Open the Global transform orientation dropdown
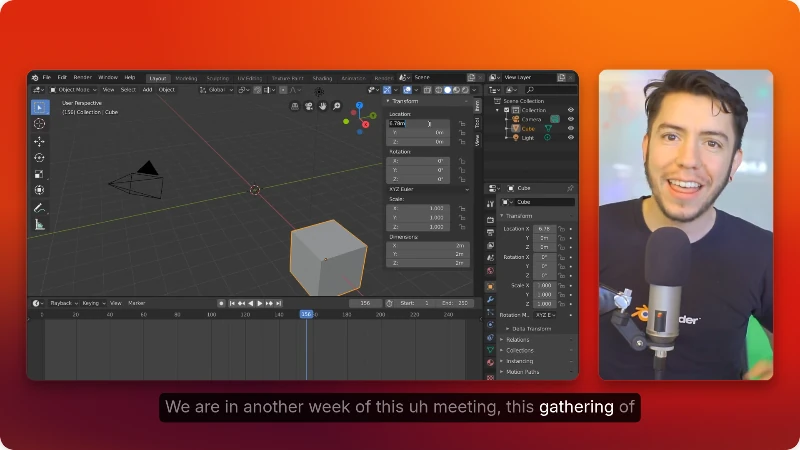 (216, 90)
